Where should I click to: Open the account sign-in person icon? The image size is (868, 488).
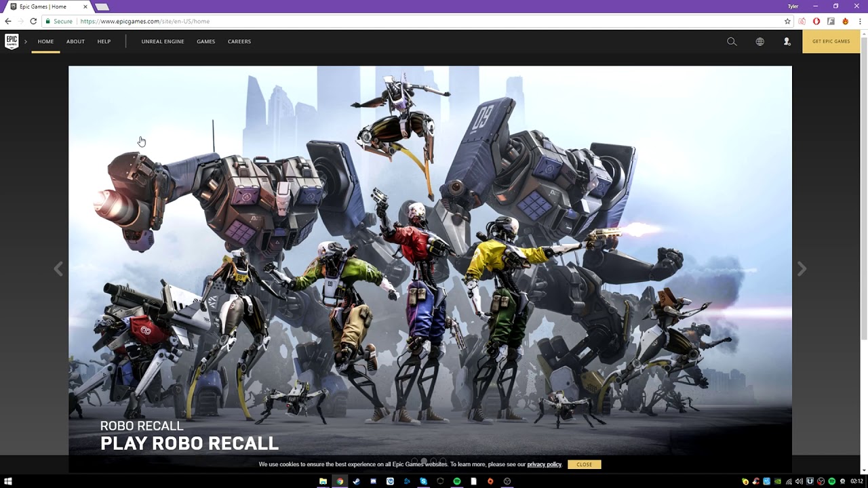coord(787,41)
